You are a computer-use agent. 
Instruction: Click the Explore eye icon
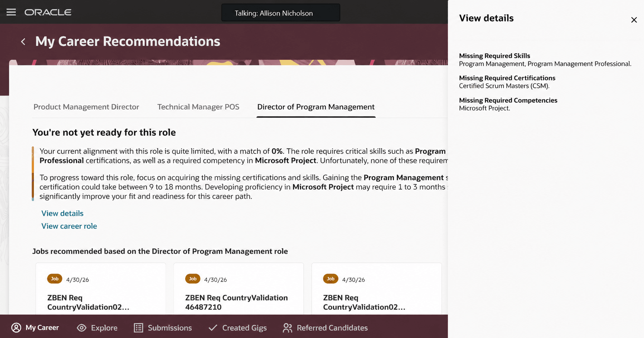(81, 328)
